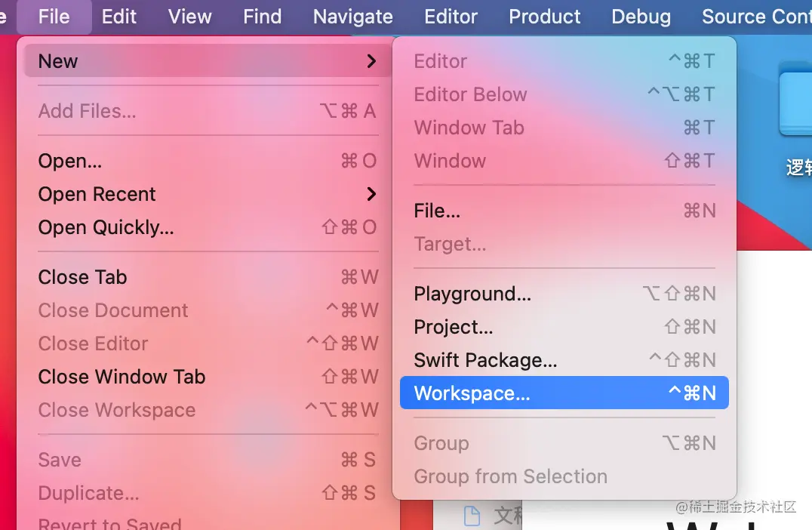Choose Close Tab from File menu
The image size is (812, 530).
click(82, 277)
